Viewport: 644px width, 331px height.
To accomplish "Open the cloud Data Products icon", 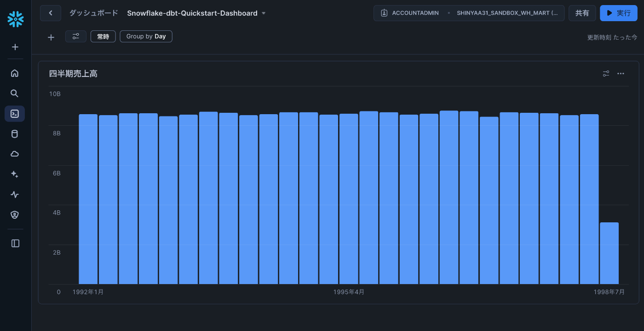I will coord(15,154).
